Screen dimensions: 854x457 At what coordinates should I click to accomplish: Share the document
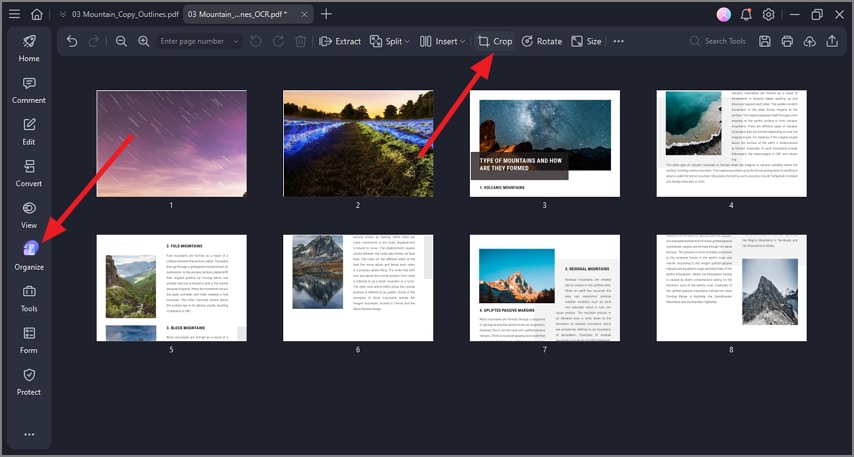(x=832, y=41)
